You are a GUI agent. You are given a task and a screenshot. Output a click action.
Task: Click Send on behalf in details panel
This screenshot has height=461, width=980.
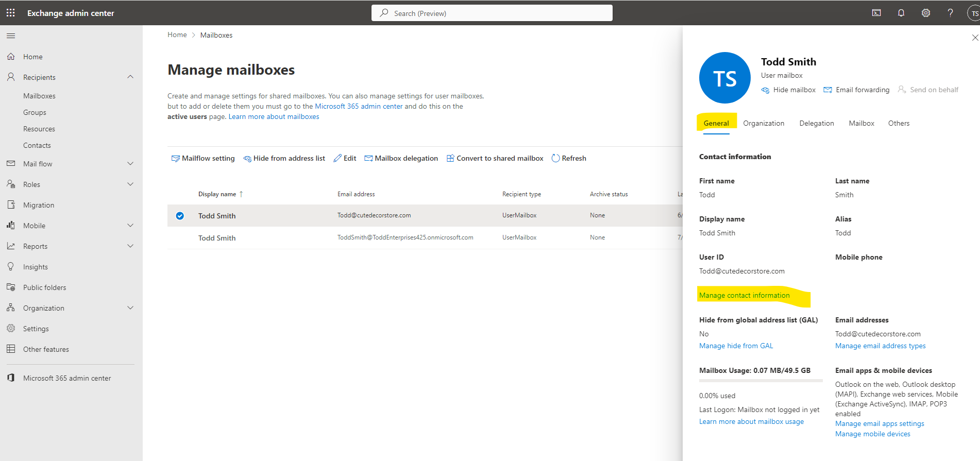928,90
